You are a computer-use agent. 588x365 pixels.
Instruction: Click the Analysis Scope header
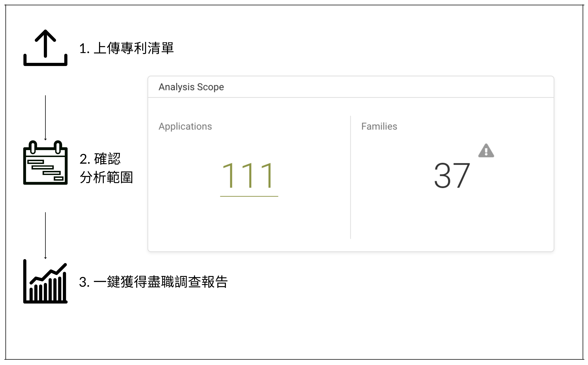tap(191, 87)
